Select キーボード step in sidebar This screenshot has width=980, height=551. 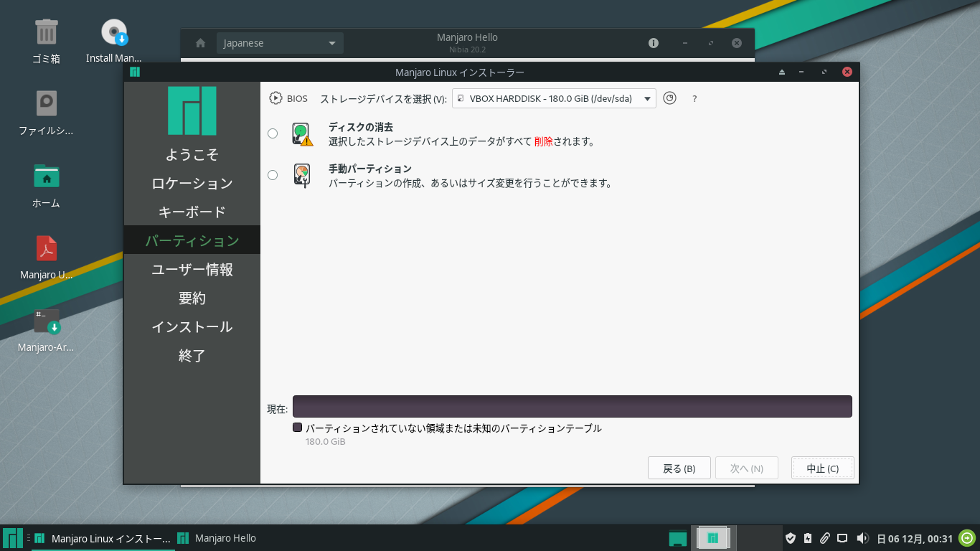(192, 212)
